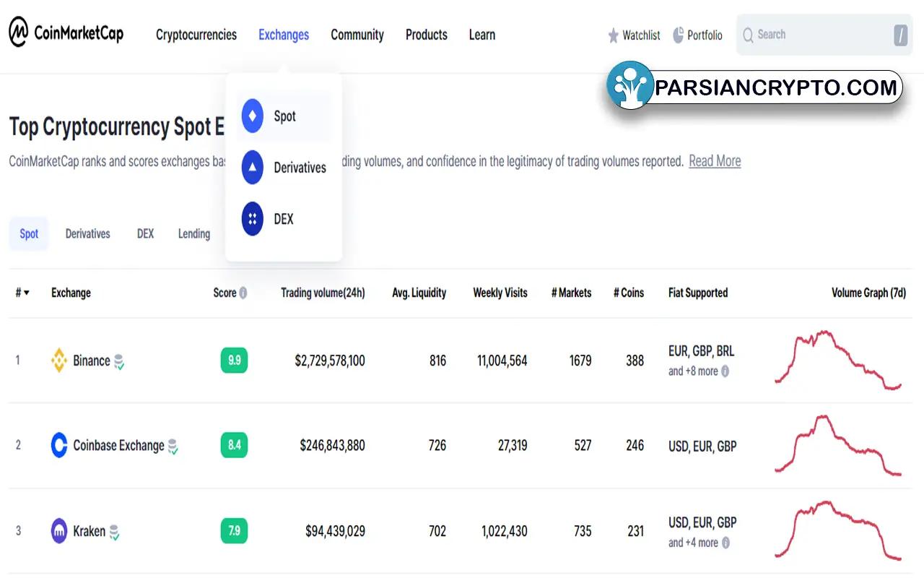
Task: Click the Watchlist star icon
Action: click(x=614, y=35)
